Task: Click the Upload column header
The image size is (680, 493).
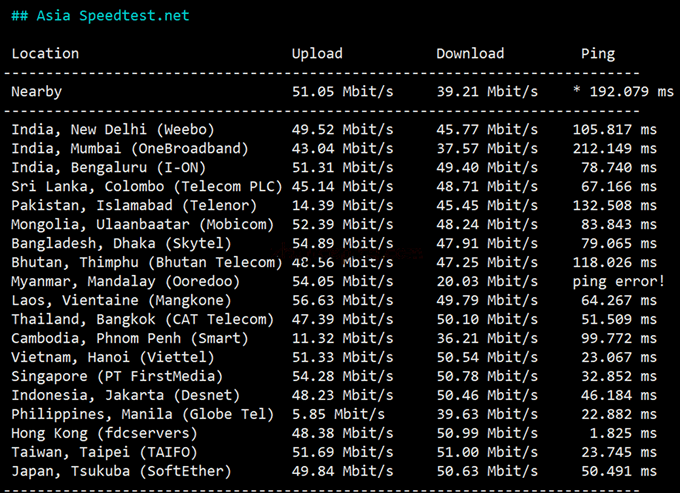Action: pos(317,54)
